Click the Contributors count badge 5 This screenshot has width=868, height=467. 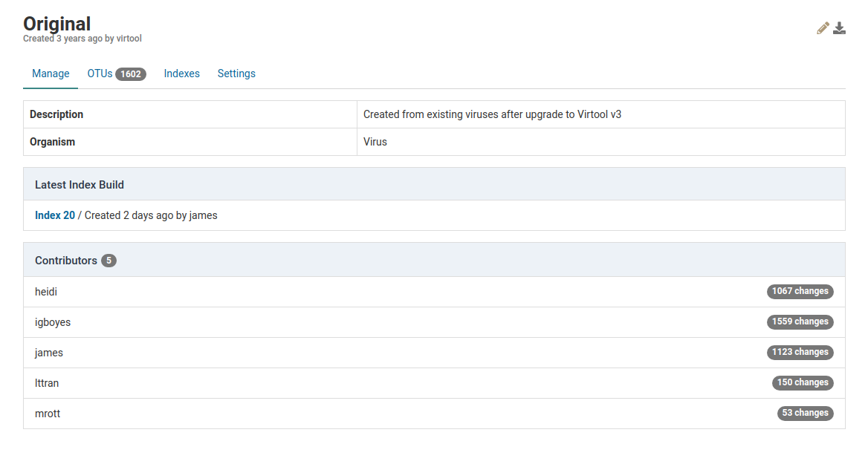pyautogui.click(x=108, y=261)
